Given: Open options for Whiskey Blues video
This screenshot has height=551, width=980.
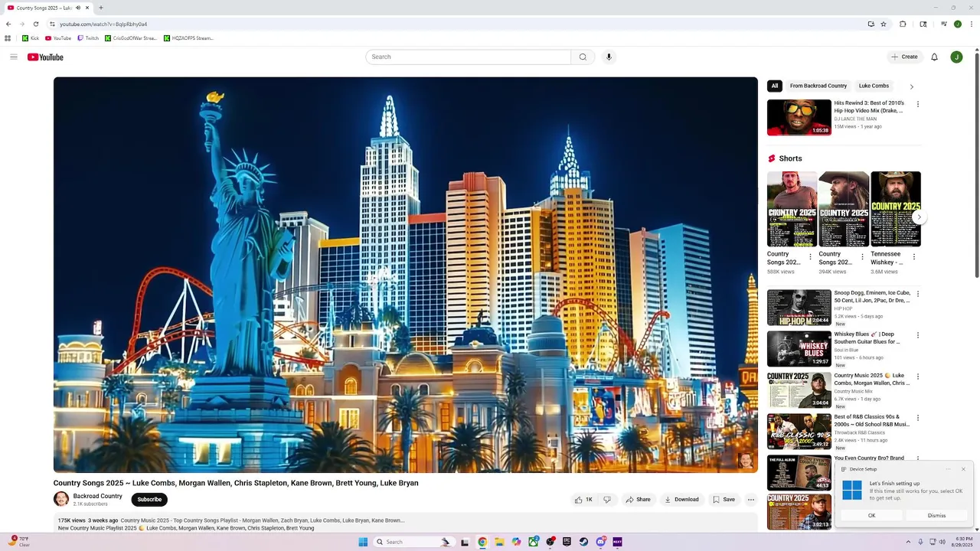Looking at the screenshot, I should (x=918, y=335).
